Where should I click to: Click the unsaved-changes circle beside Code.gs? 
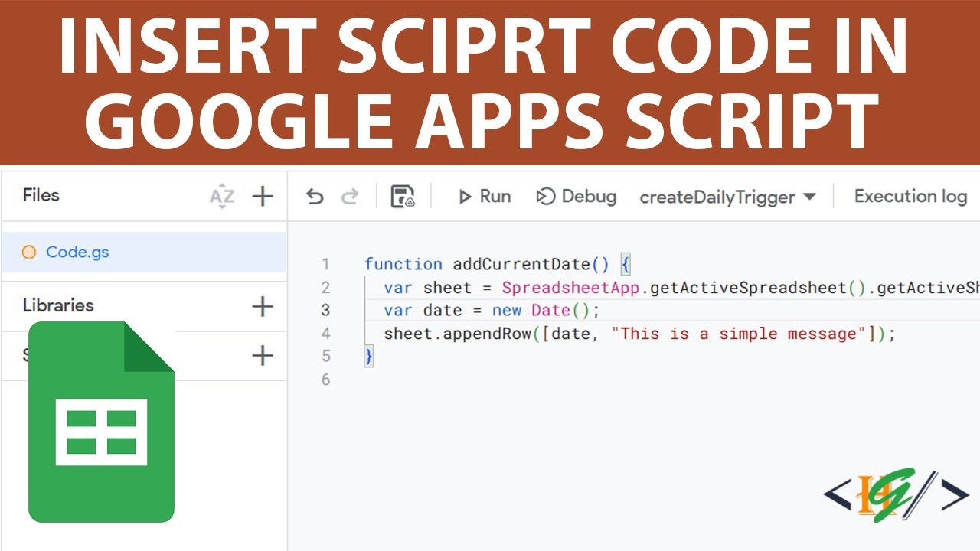pos(29,252)
